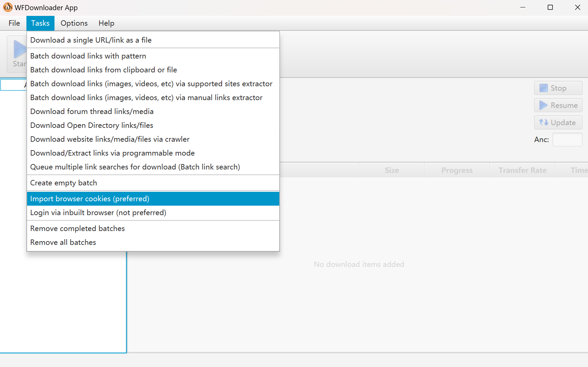Select Remove completed batches

tap(78, 229)
